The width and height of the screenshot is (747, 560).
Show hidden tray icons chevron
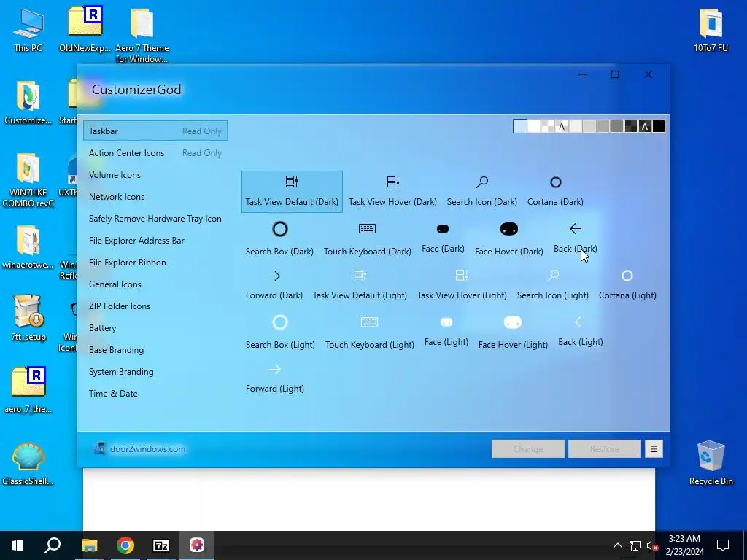click(617, 545)
